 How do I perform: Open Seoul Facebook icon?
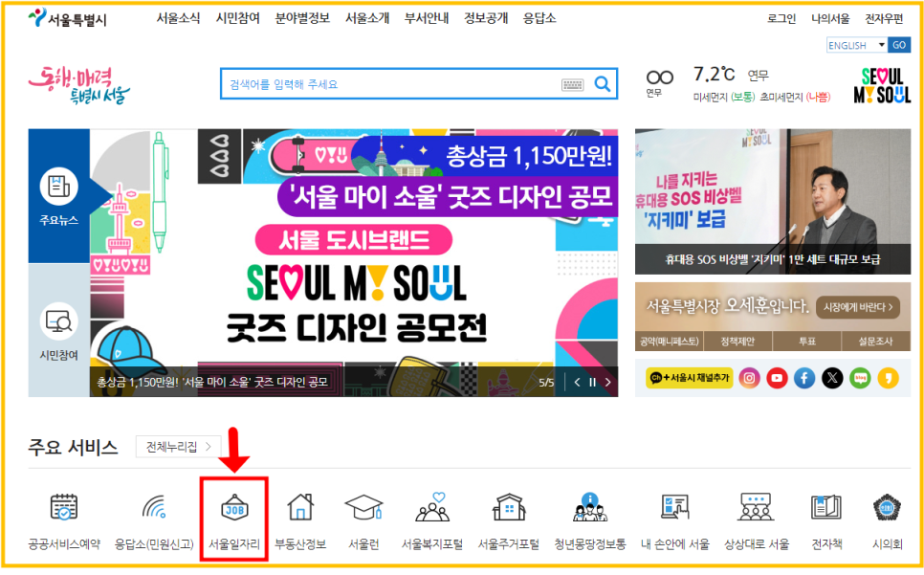coord(804,378)
